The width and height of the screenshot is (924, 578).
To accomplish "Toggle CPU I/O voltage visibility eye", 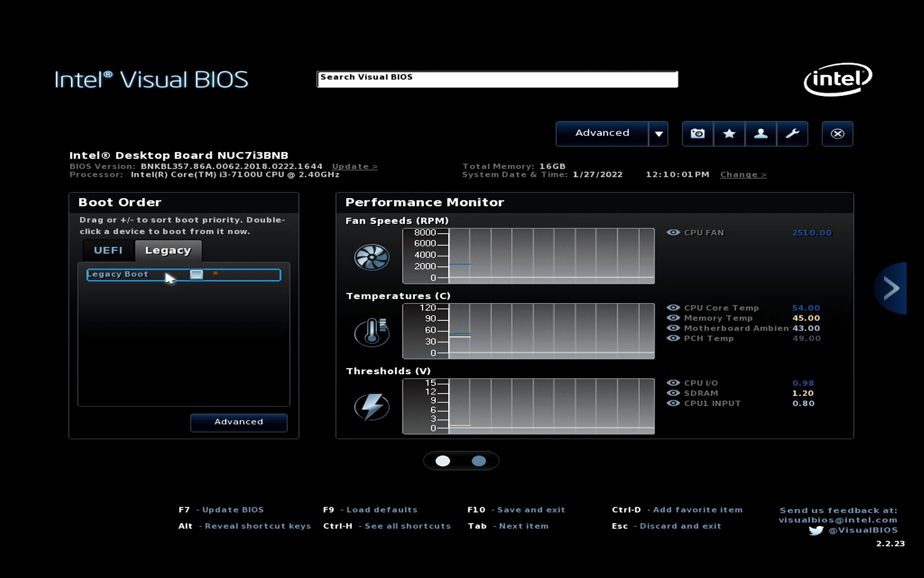I will click(x=673, y=383).
